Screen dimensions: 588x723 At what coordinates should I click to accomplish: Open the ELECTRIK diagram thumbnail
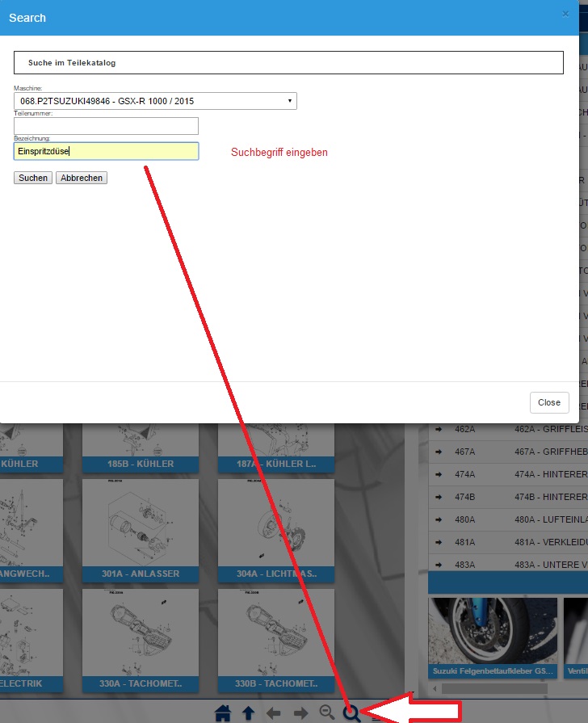[31, 640]
